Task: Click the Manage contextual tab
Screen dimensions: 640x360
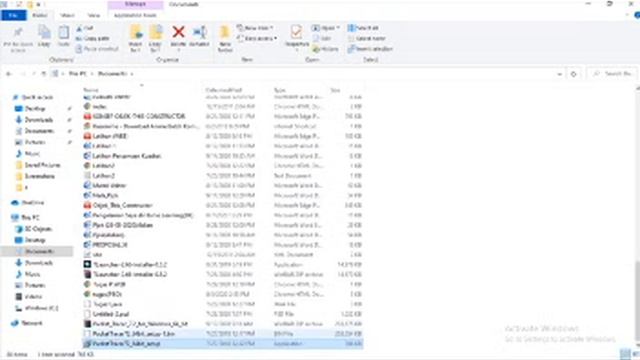Action: point(135,4)
